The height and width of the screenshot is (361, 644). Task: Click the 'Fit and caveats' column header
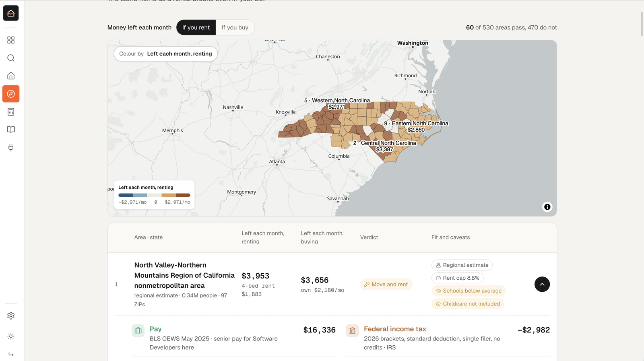click(x=450, y=237)
